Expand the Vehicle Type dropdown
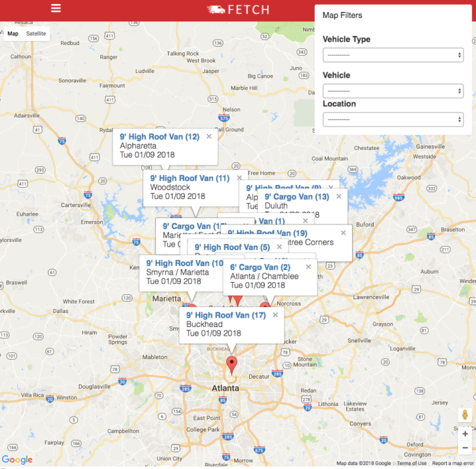 tap(393, 55)
